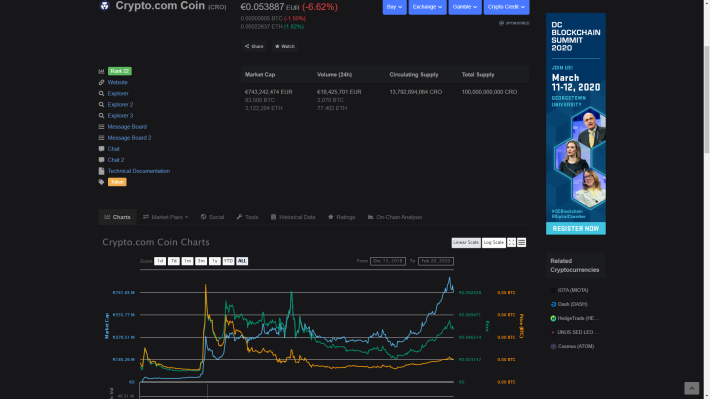The height and width of the screenshot is (399, 710).
Task: Open the Buy dropdown
Action: (x=394, y=7)
